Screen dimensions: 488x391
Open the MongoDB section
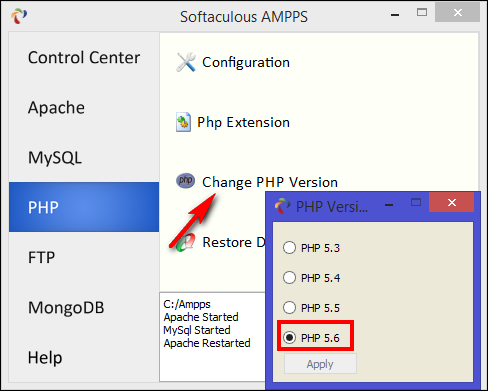[x=84, y=307]
